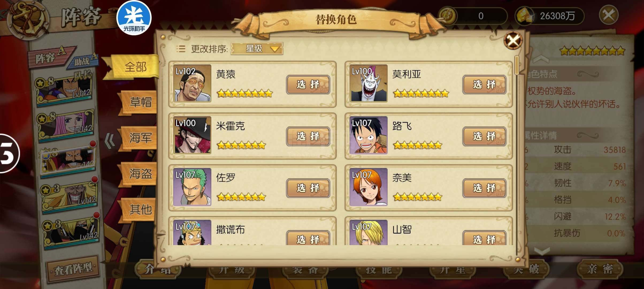Viewport: 644px width, 289px height.
Task: Click the gold coin currency icon
Action: 447,16
